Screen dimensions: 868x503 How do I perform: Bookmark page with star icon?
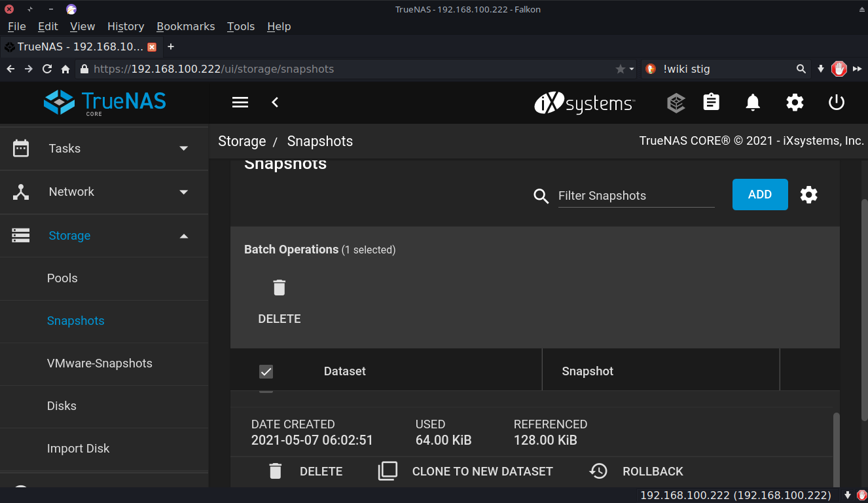point(621,69)
